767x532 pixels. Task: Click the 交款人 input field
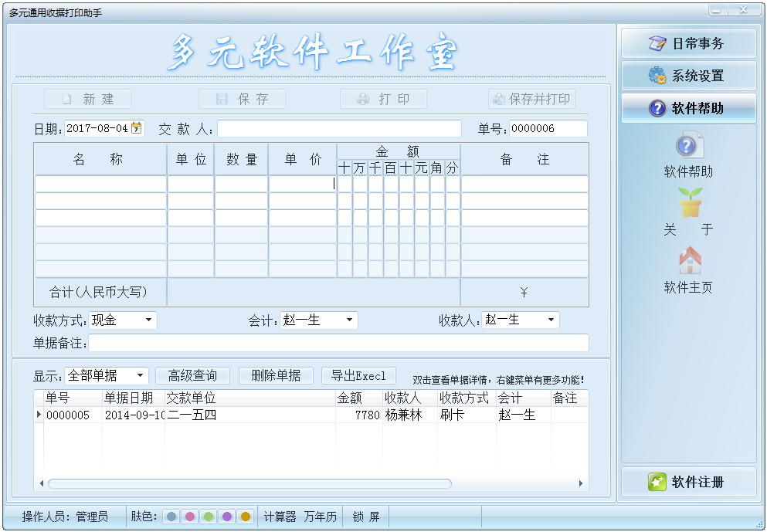[x=339, y=129]
